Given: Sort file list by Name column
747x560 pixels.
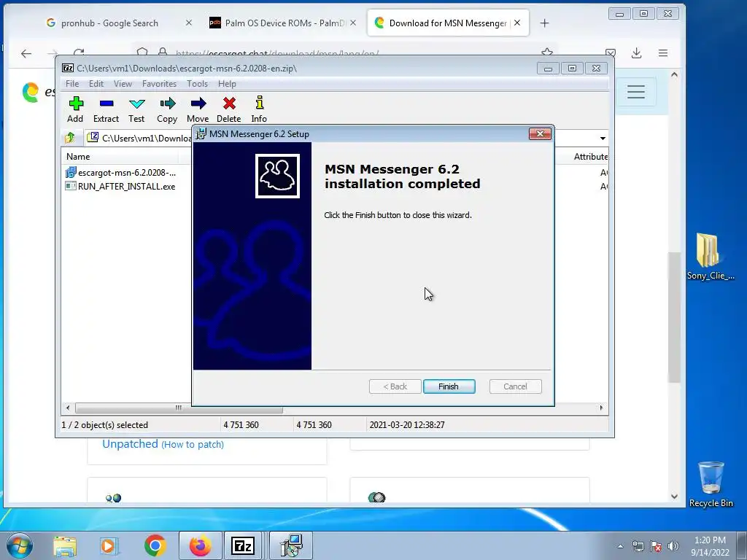Looking at the screenshot, I should point(119,156).
